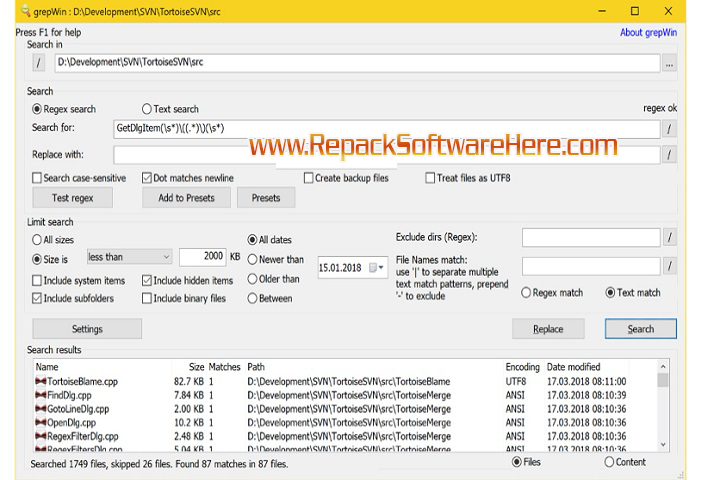Sort results by Matches column
The image size is (720, 480).
tap(225, 367)
